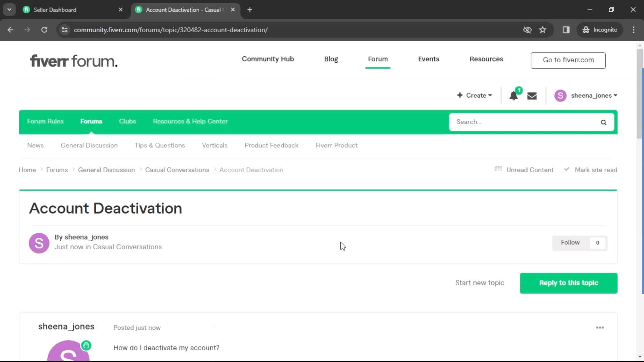Viewport: 644px width, 362px height.
Task: Open the tab search dropdown arrow
Action: coord(9,10)
